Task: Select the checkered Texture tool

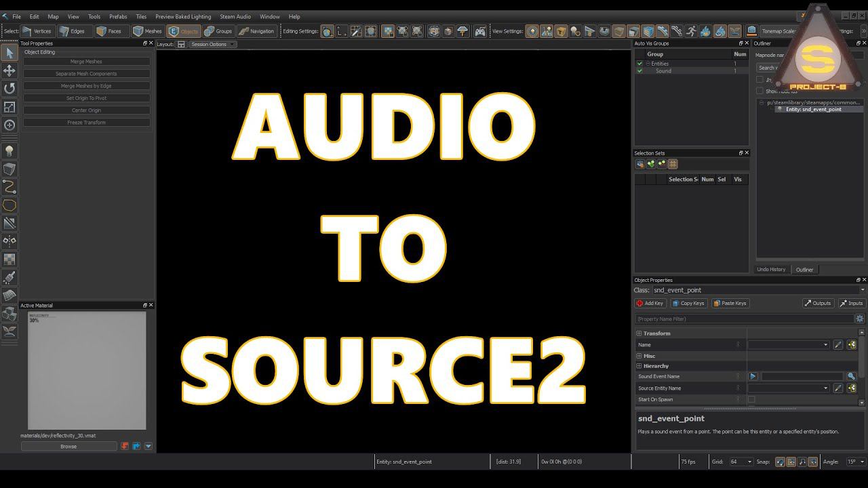Action: [x=9, y=259]
